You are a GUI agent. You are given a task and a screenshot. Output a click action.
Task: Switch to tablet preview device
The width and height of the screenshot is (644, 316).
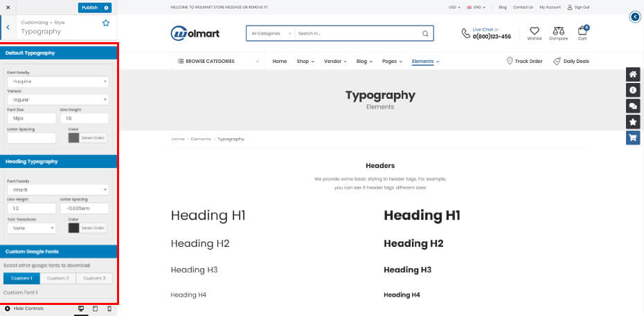pos(95,308)
